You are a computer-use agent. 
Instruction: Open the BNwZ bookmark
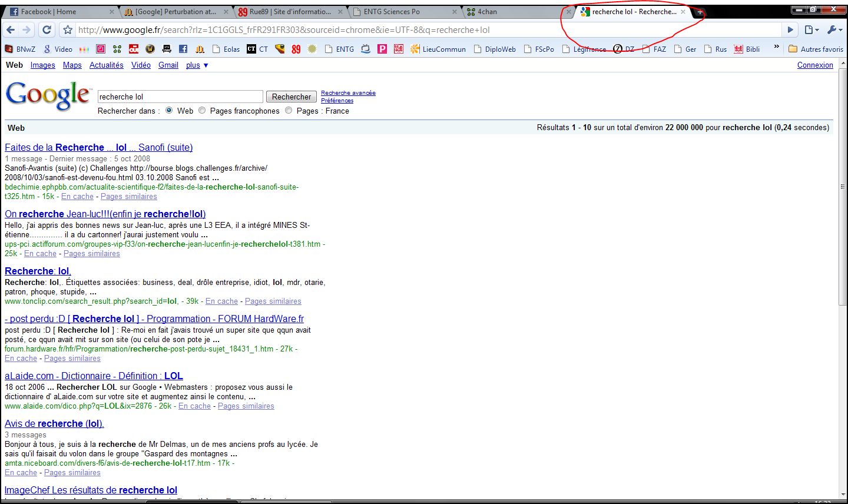[x=21, y=49]
